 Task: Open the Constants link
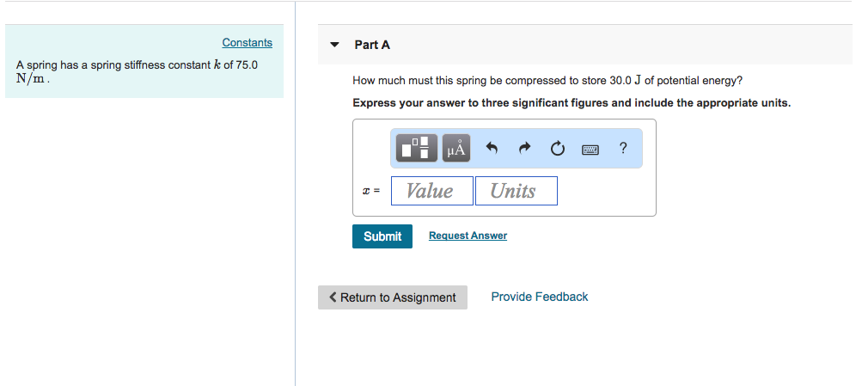(x=247, y=43)
